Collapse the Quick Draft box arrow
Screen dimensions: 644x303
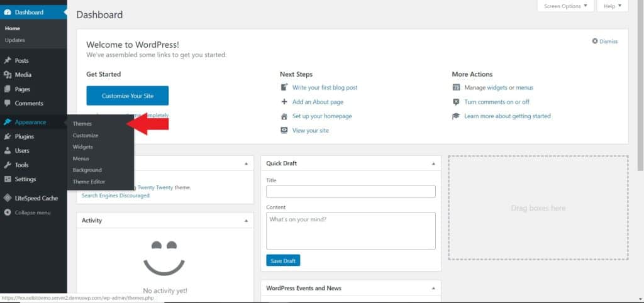pyautogui.click(x=433, y=163)
